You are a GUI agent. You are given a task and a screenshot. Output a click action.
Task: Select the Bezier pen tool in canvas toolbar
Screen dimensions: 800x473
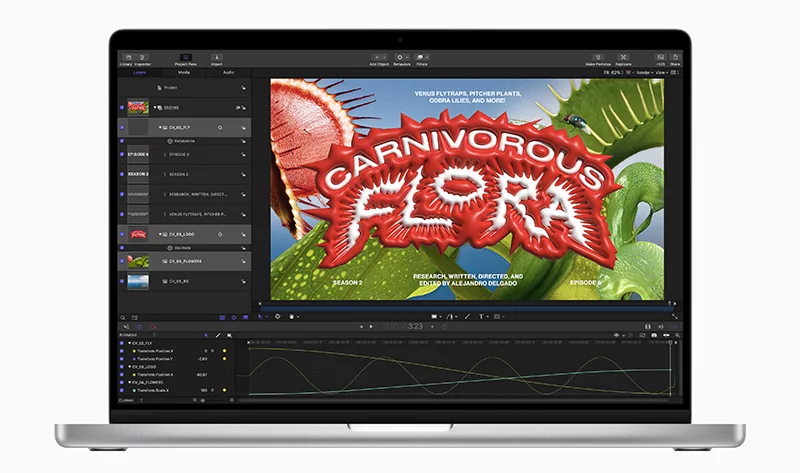(x=450, y=317)
